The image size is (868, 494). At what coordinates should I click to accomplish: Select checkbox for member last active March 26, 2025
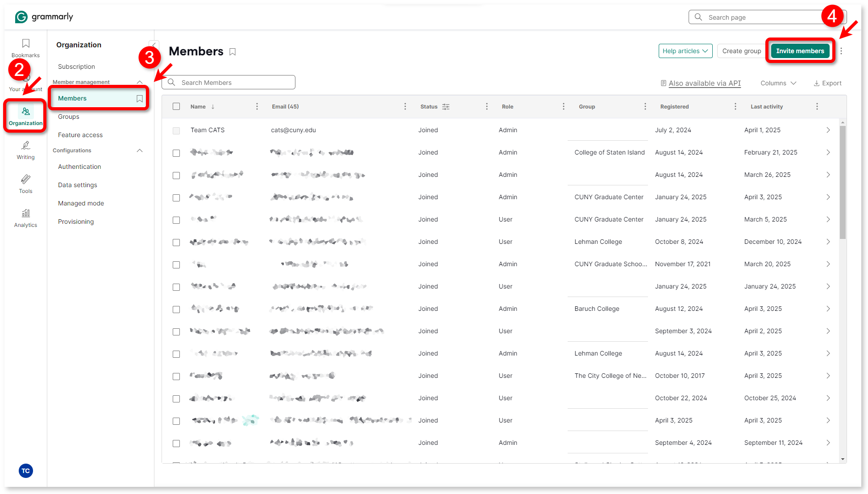176,175
